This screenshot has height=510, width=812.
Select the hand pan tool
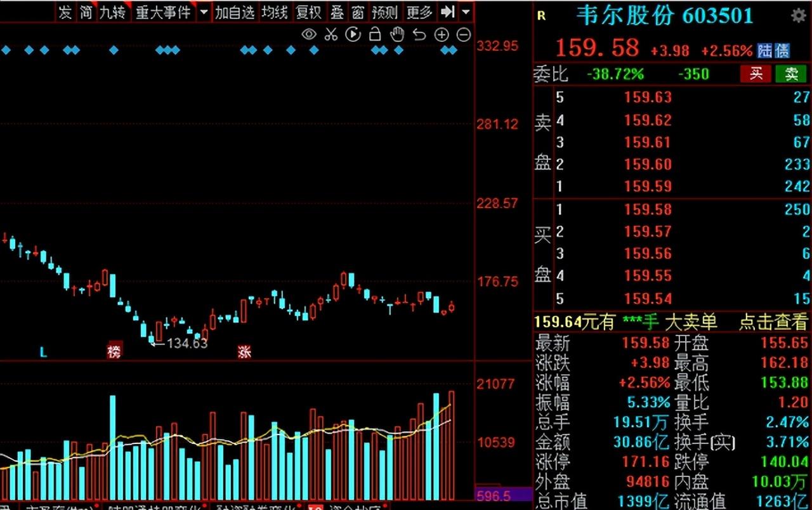[397, 34]
